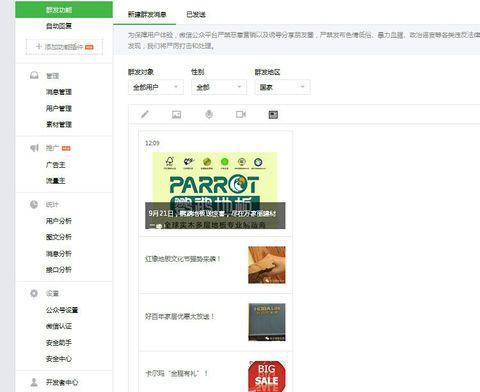The image size is (480, 392).
Task: Switch to the 已发送 tab
Action: coord(196,14)
